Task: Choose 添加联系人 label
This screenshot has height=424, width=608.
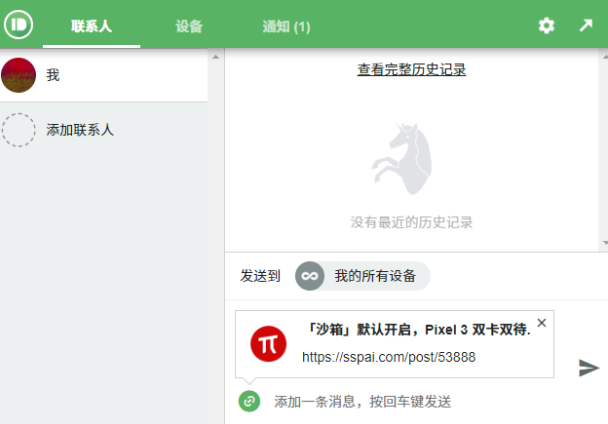Action: (x=79, y=130)
